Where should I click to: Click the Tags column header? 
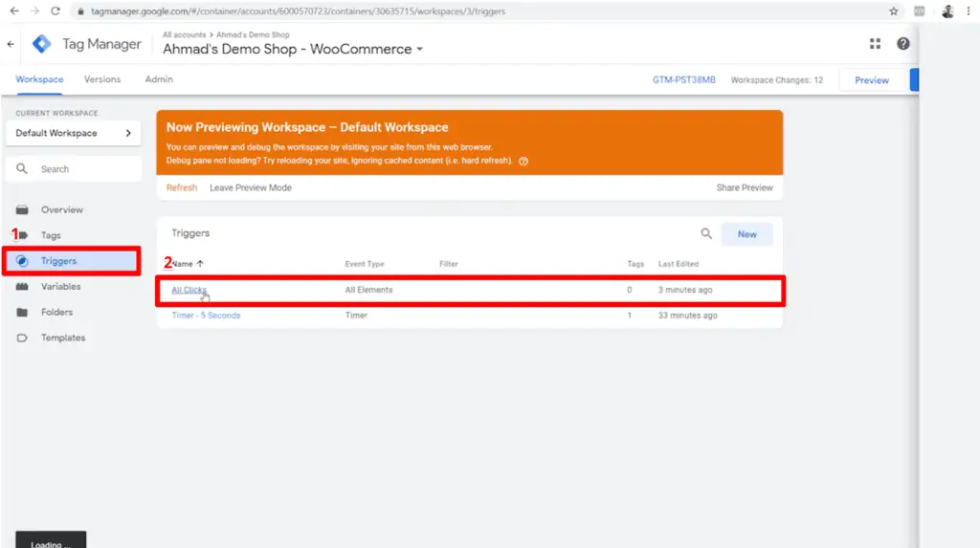click(635, 264)
